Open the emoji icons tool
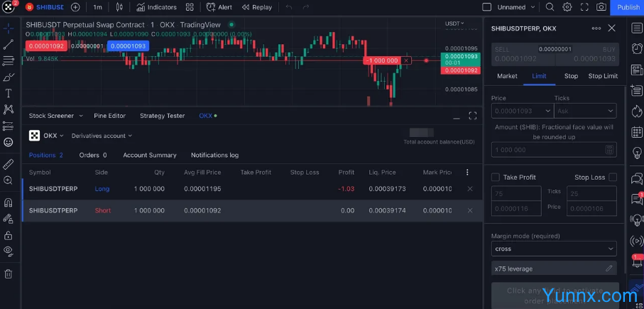Viewport: 644px width, 309px height. 9,142
